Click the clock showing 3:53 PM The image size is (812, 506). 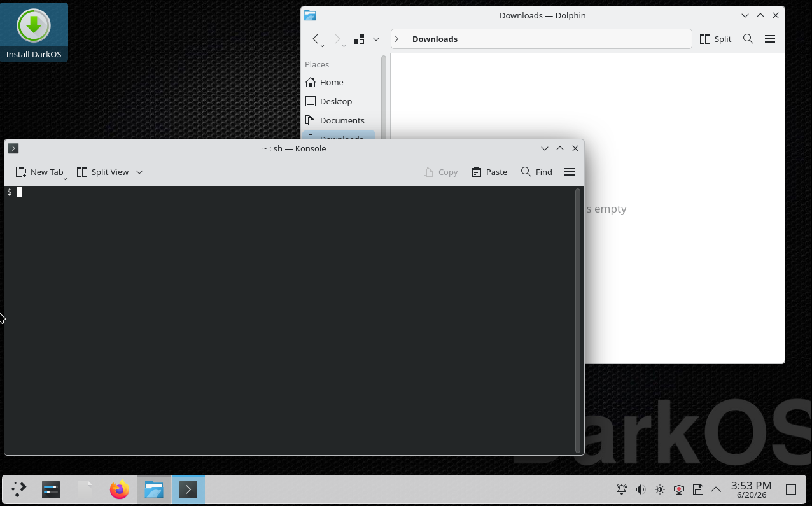click(751, 489)
